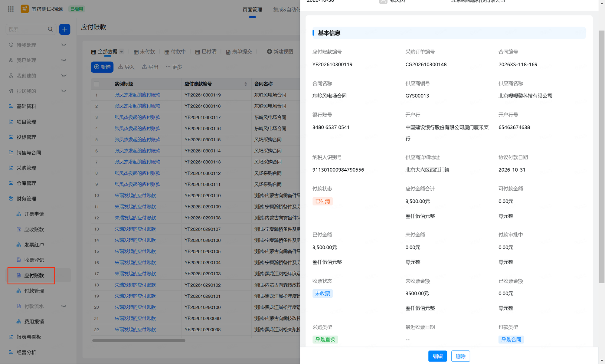This screenshot has height=364, width=605.
Task: Click the blue 新增 button
Action: [x=102, y=67]
